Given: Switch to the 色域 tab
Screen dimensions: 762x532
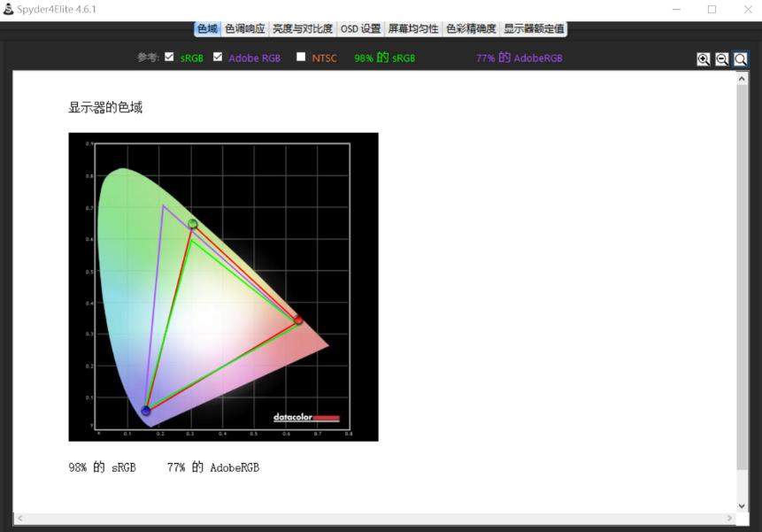Looking at the screenshot, I should click(207, 28).
